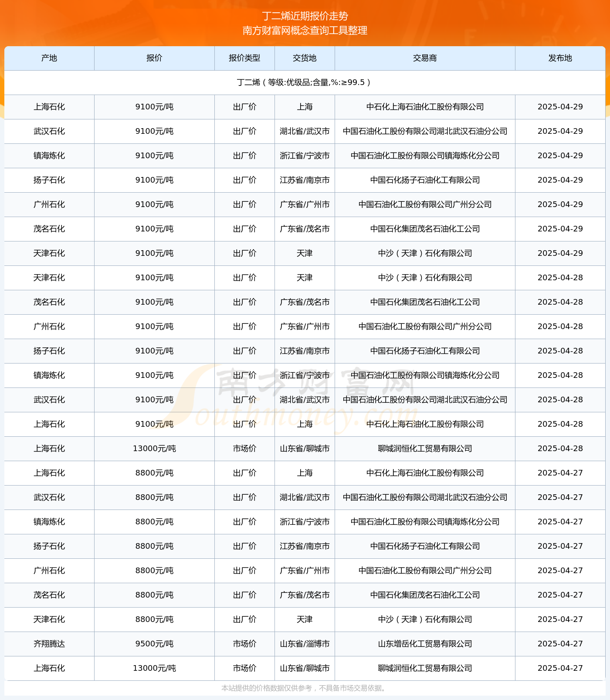Click 聊城润恒化工贸易有限公司 in the 2025-04-27 row
The width and height of the screenshot is (610, 700).
click(x=425, y=668)
